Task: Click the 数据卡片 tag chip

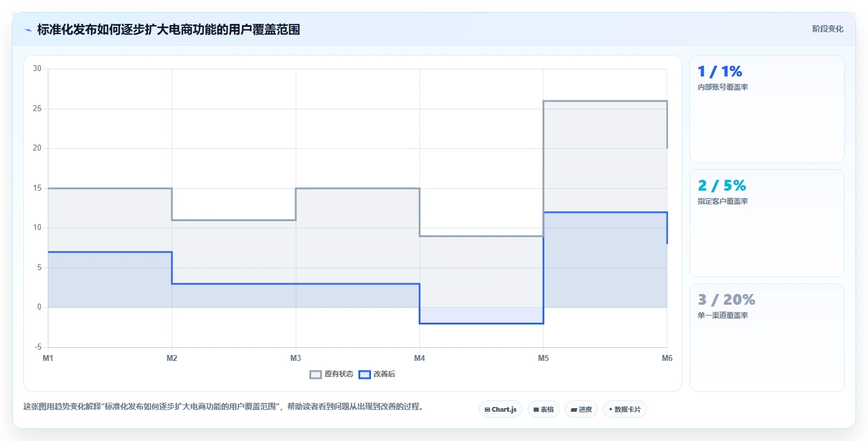Action: (x=624, y=409)
